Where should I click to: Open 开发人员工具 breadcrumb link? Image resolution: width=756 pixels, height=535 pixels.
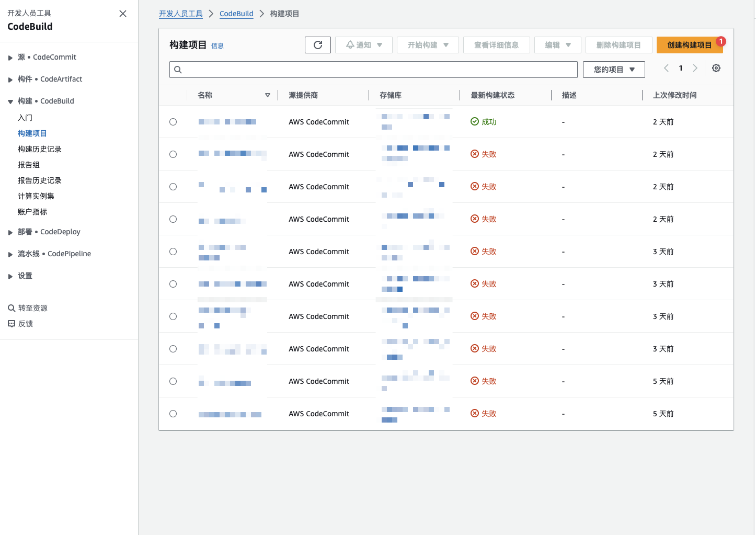pos(181,14)
